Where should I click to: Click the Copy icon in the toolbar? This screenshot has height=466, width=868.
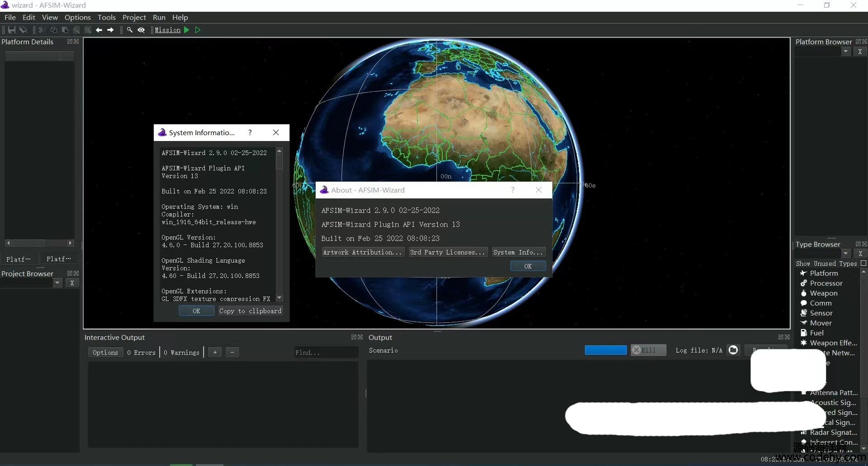[54, 30]
